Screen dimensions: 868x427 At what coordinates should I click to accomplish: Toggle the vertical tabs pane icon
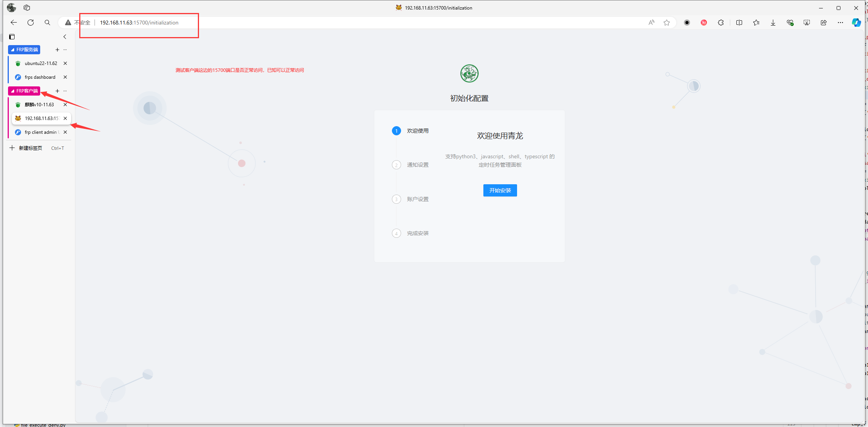pyautogui.click(x=12, y=37)
